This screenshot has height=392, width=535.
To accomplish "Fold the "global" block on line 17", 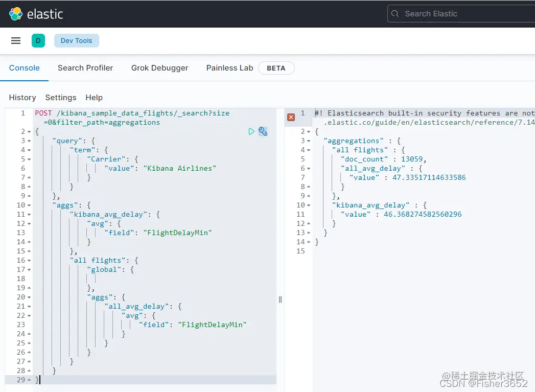I will click(x=29, y=270).
